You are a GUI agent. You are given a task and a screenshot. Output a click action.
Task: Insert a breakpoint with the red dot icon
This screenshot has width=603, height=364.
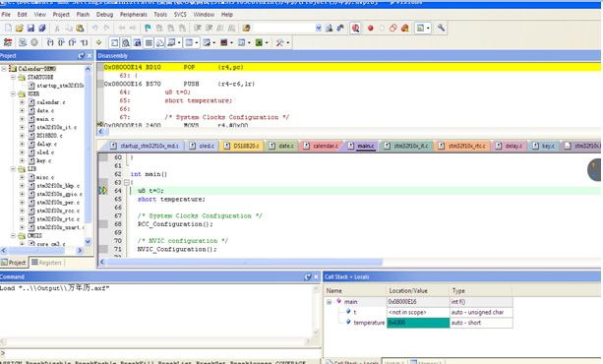[370, 29]
